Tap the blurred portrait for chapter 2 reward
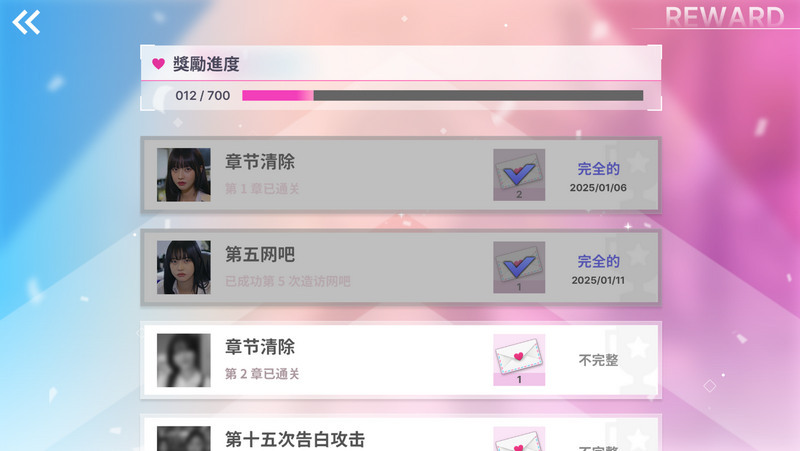 point(184,360)
